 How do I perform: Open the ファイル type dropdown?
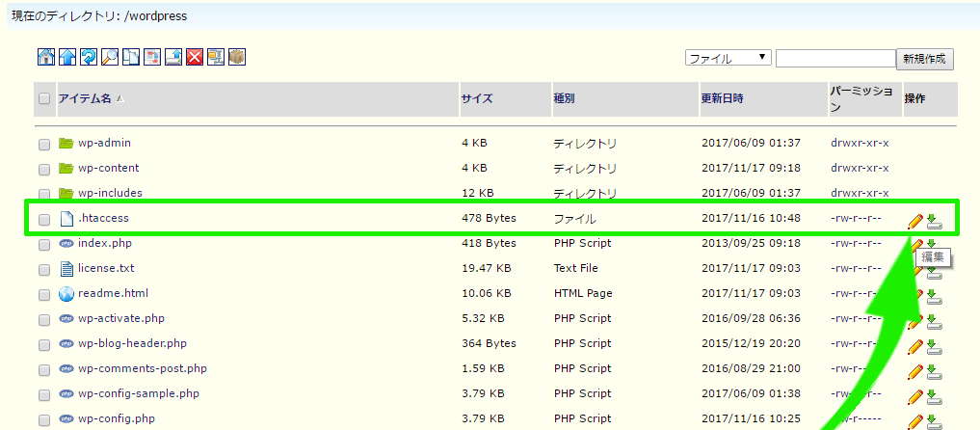point(728,59)
